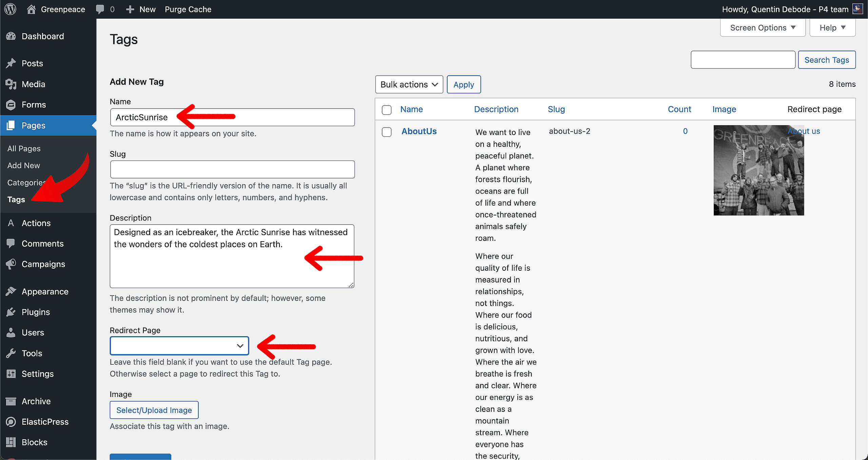Open the comments bubble icon in admin bar
This screenshot has width=868, height=460.
click(100, 9)
